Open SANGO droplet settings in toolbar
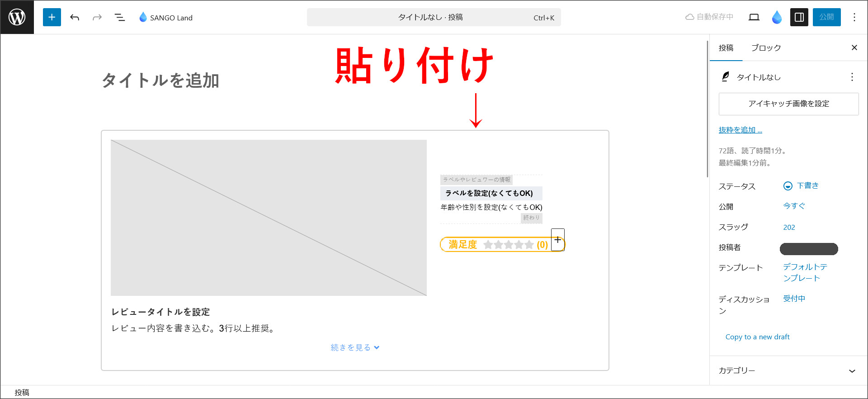 pos(777,17)
